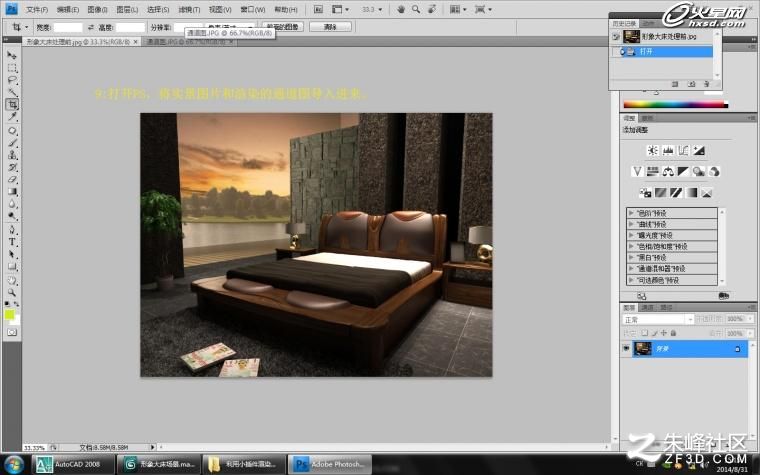Click the 清除 button in options bar

[330, 27]
